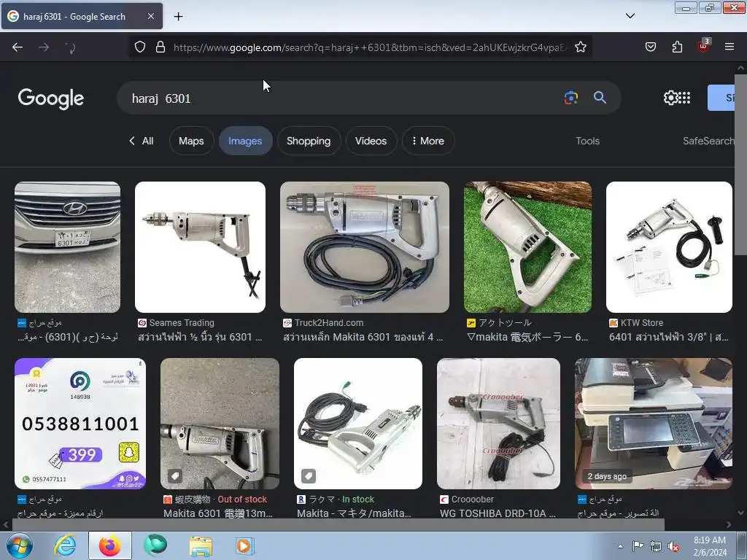Open the Truck2Hand.com Makita 6301 image
Screen dimensions: 747x560
coord(365,247)
